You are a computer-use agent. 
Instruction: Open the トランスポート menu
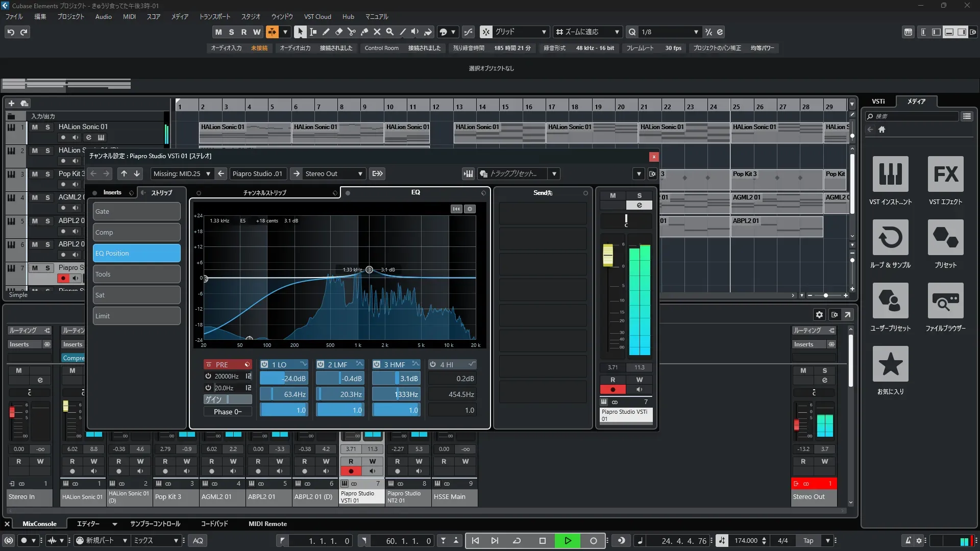214,16
